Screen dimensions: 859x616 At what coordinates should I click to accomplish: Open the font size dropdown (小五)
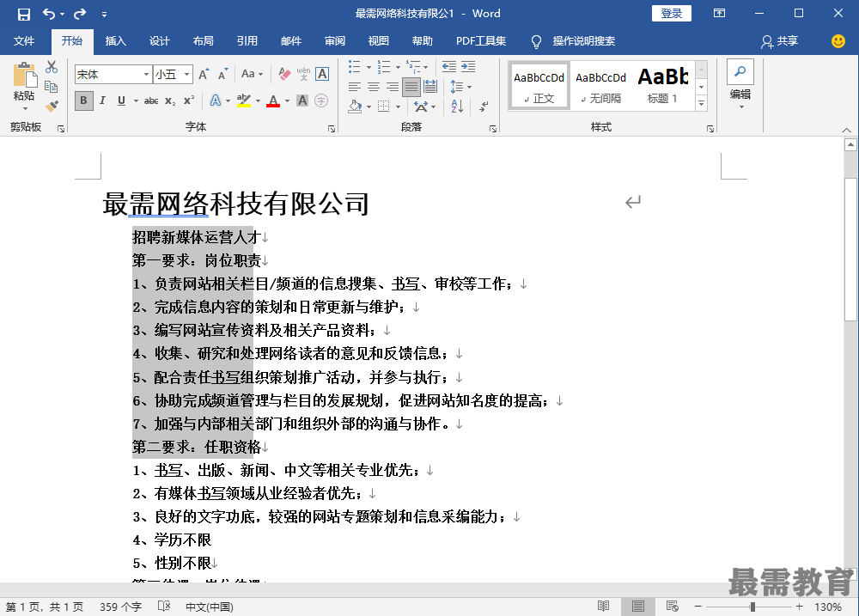point(186,75)
